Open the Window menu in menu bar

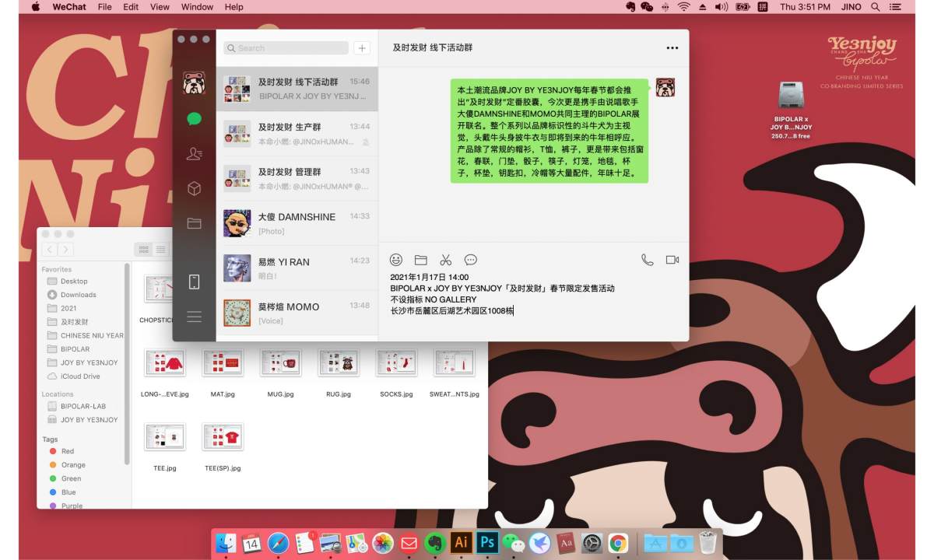(x=197, y=7)
